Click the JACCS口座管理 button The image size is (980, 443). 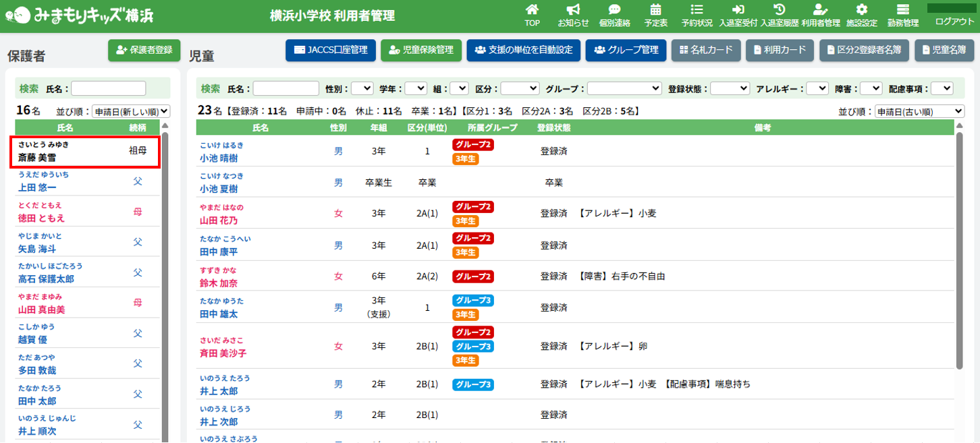pyautogui.click(x=330, y=50)
